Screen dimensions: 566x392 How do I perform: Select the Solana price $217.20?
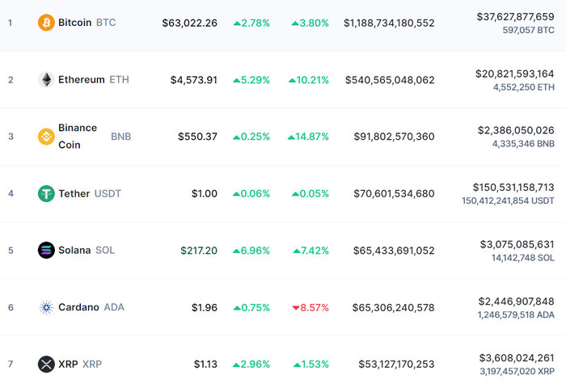coord(199,251)
